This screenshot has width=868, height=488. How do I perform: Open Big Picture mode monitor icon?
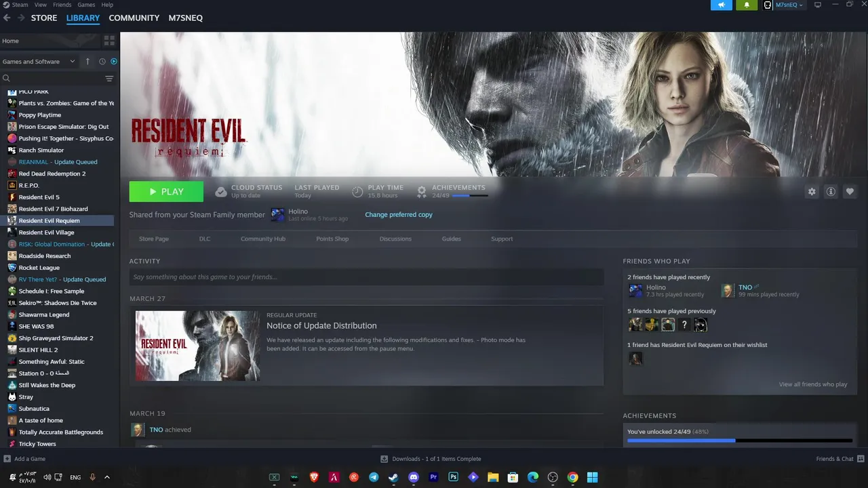point(817,5)
